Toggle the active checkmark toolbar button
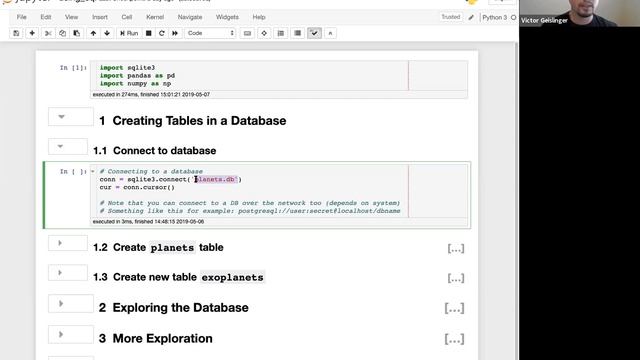This screenshot has height=360, width=640. [x=314, y=33]
